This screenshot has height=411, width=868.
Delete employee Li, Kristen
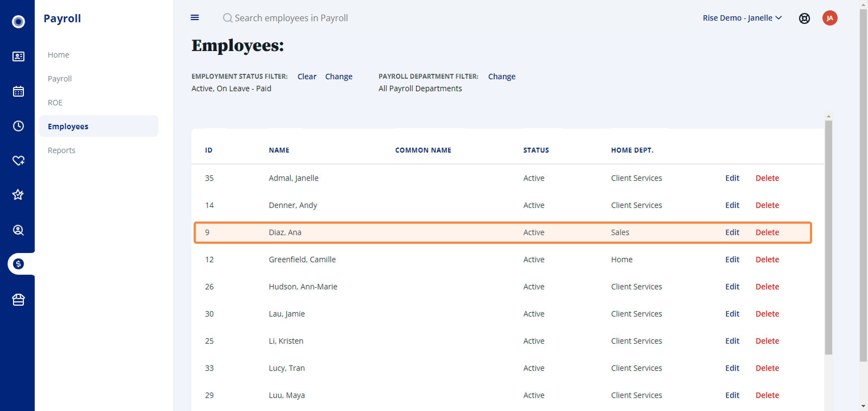coord(767,341)
